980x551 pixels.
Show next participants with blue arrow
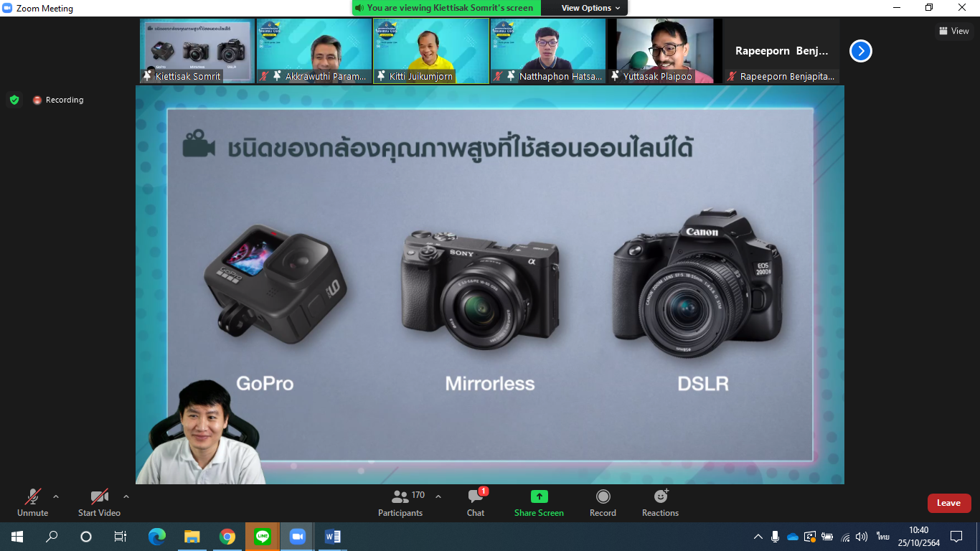coord(861,51)
